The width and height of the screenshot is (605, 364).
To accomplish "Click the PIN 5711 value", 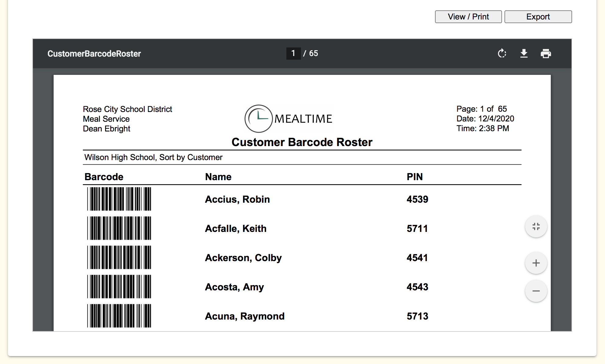I will (417, 229).
